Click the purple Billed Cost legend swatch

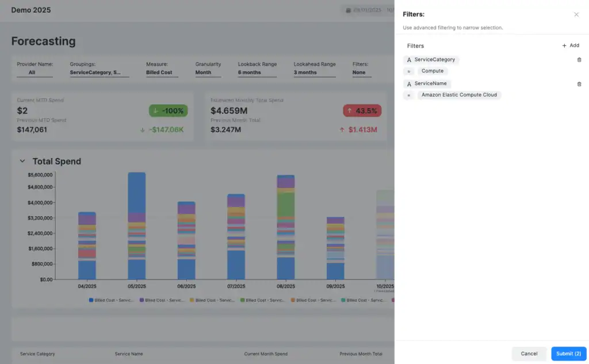click(141, 300)
